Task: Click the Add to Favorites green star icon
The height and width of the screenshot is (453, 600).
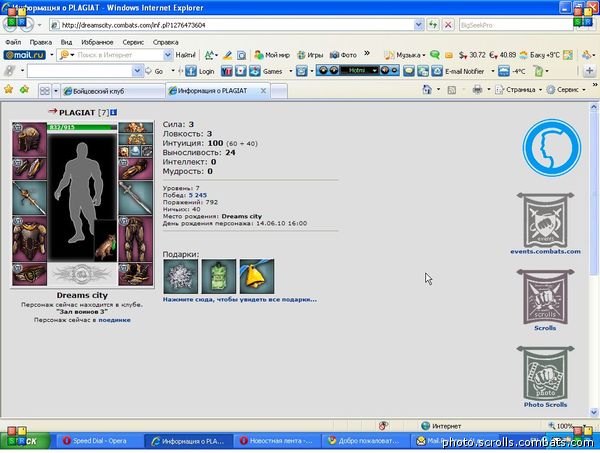Action: (x=24, y=90)
